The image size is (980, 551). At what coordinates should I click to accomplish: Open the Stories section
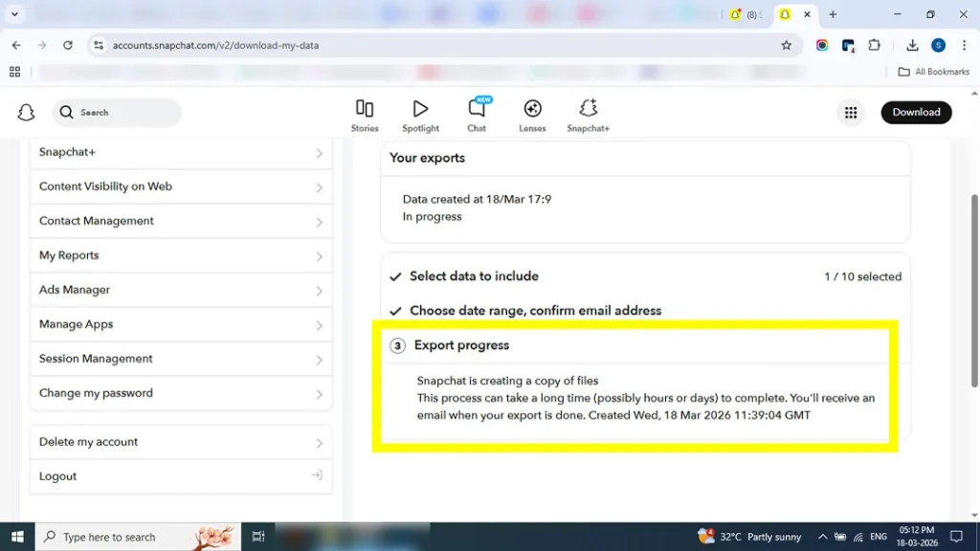(365, 112)
